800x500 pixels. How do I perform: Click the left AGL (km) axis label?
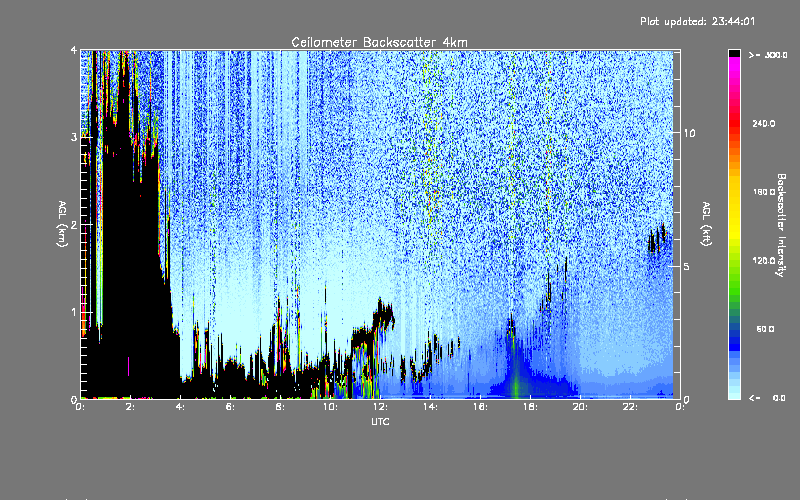click(x=62, y=224)
